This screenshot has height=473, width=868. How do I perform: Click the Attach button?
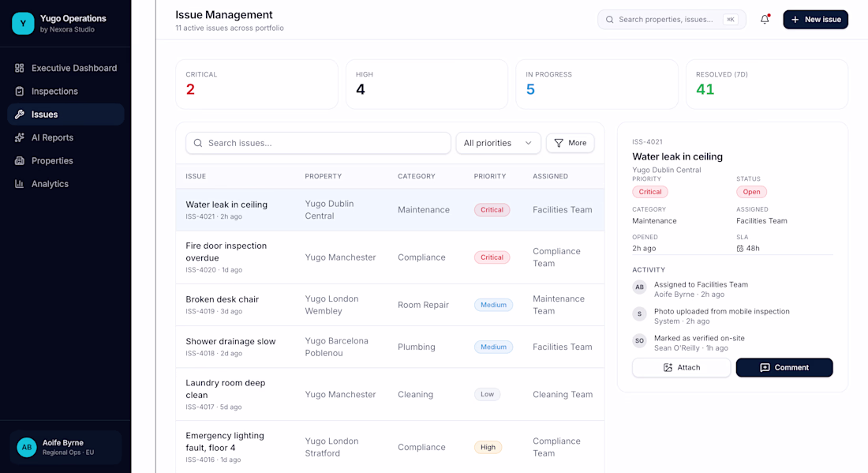pyautogui.click(x=682, y=368)
